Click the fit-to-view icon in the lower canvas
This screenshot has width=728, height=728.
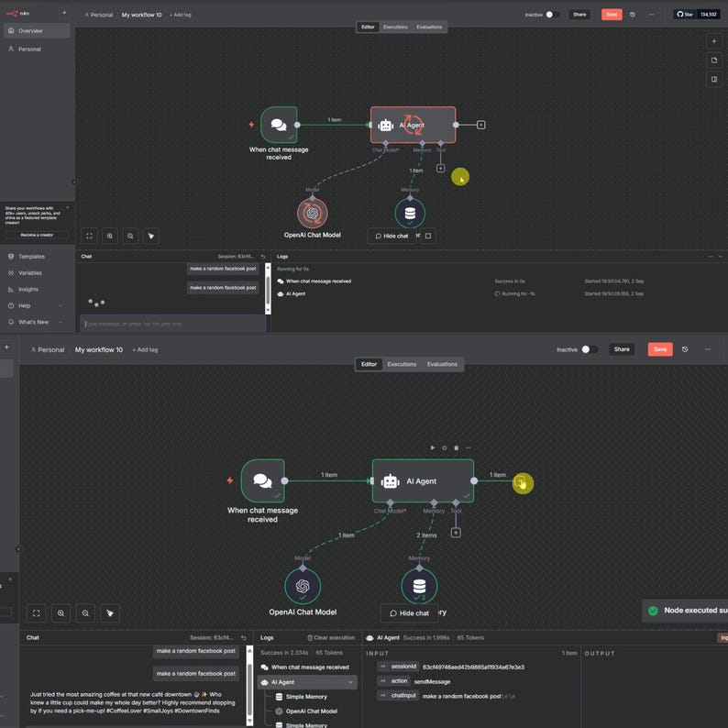point(36,612)
